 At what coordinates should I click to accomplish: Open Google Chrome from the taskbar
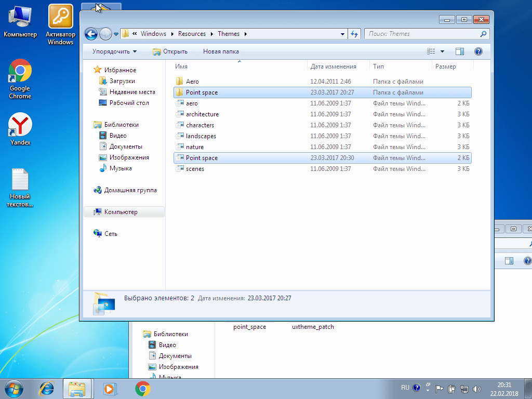(141, 389)
